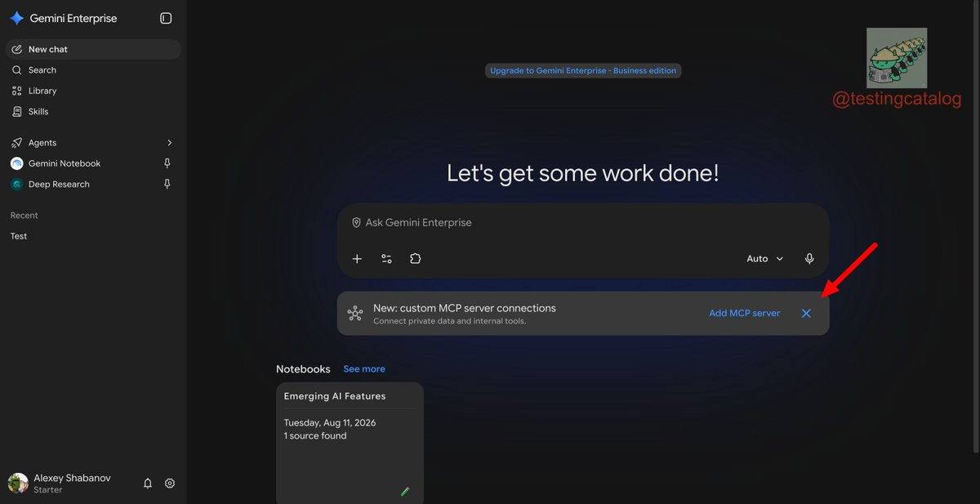Viewport: 980px width, 504px height.
Task: Expand the Agents chevron arrow
Action: 170,143
